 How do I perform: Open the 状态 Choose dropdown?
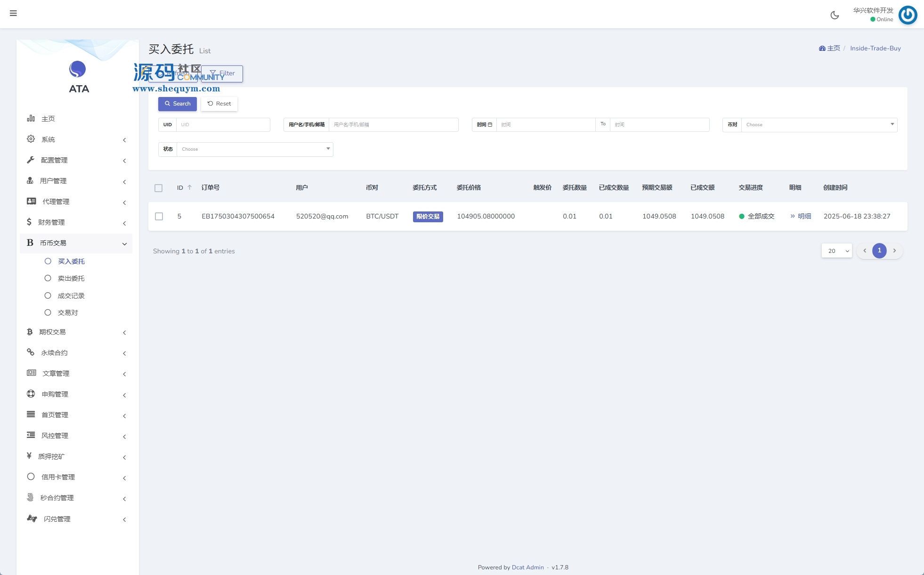coord(254,149)
